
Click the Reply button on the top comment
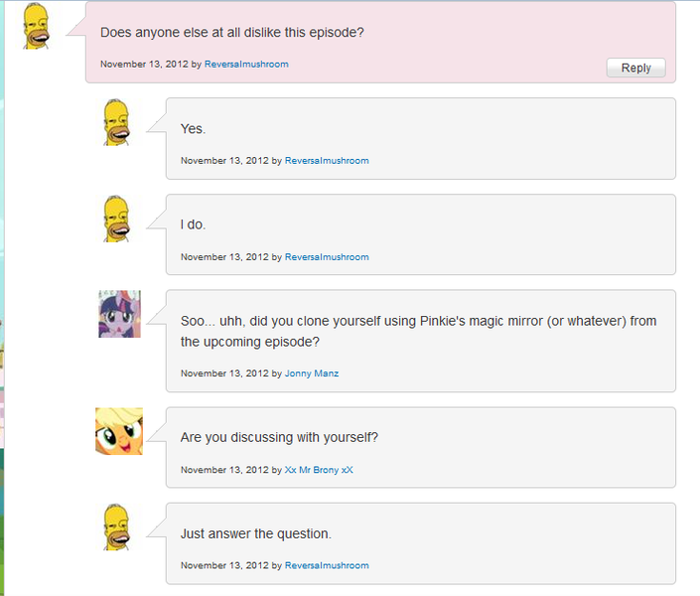tap(635, 68)
